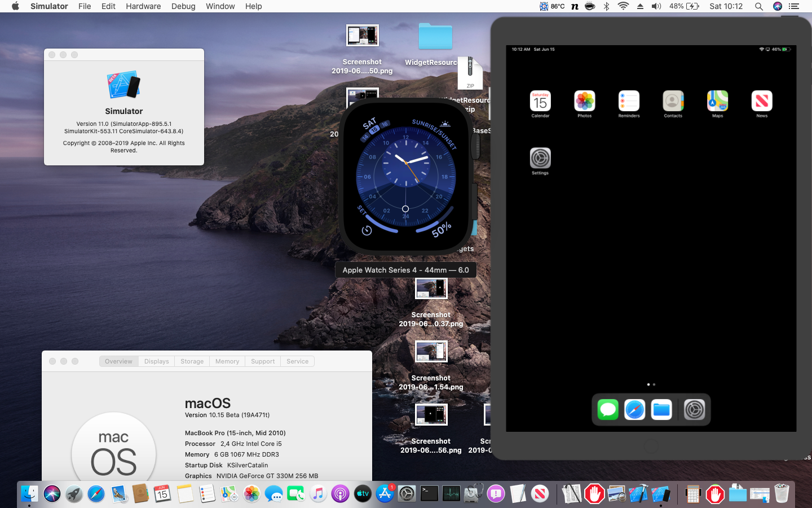Open the Simulator menu in menu bar

point(49,6)
